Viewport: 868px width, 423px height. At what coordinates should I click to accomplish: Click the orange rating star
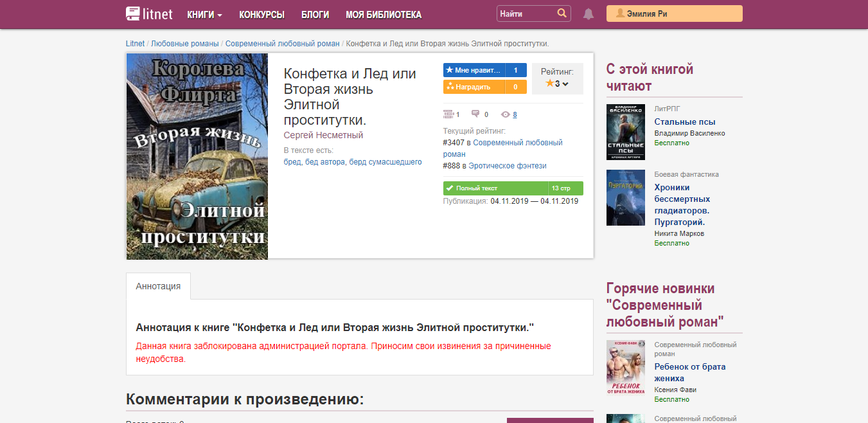(x=549, y=84)
